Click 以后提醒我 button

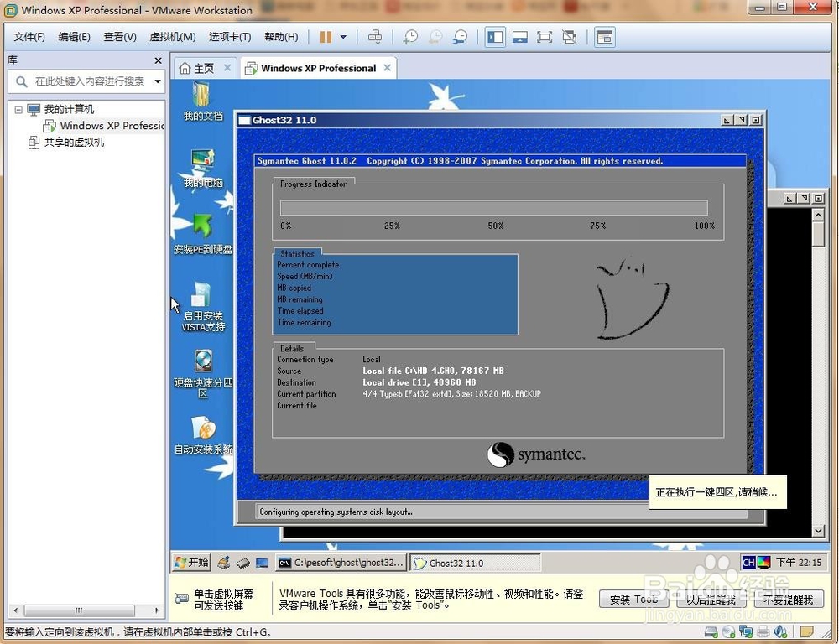tap(711, 599)
